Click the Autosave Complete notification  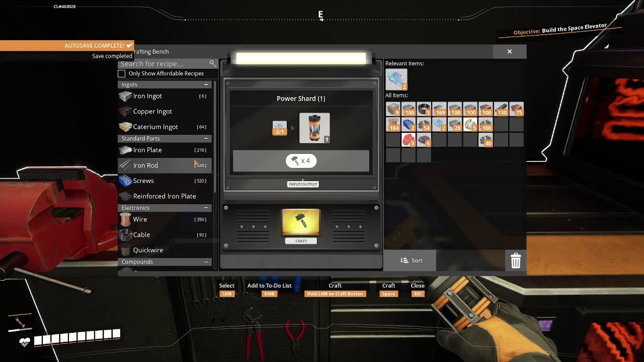(67, 45)
